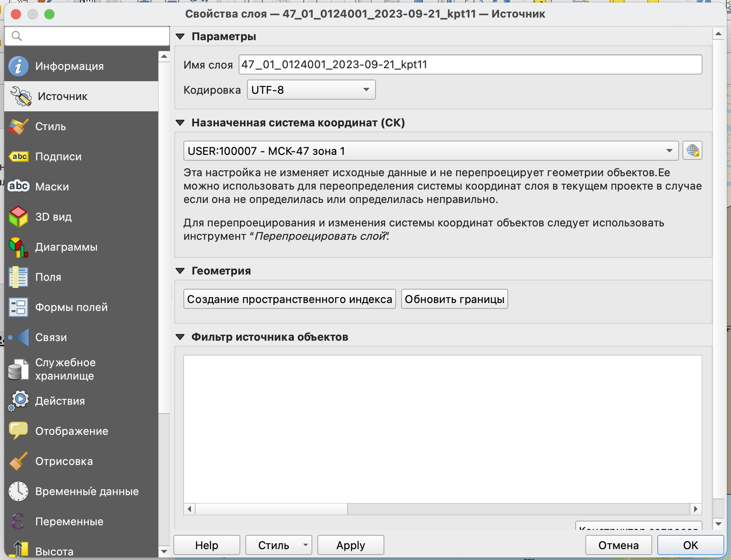The width and height of the screenshot is (731, 560).
Task: Open the Кодировка UTF-8 dropdown
Action: (311, 90)
